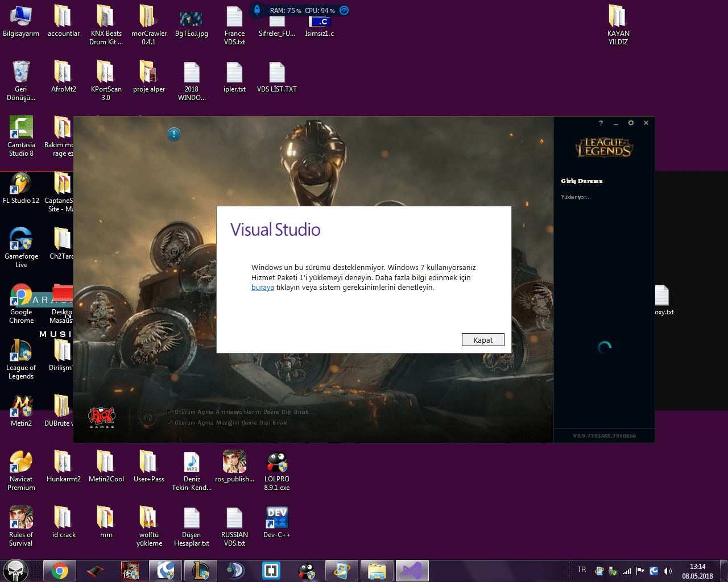Select the LOLPRO 8.9.1.exe file
This screenshot has width=728, height=582.
(277, 471)
